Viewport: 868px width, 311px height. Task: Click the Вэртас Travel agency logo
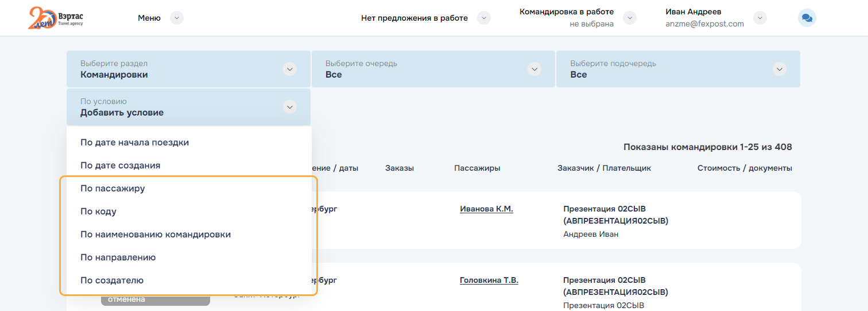point(55,18)
